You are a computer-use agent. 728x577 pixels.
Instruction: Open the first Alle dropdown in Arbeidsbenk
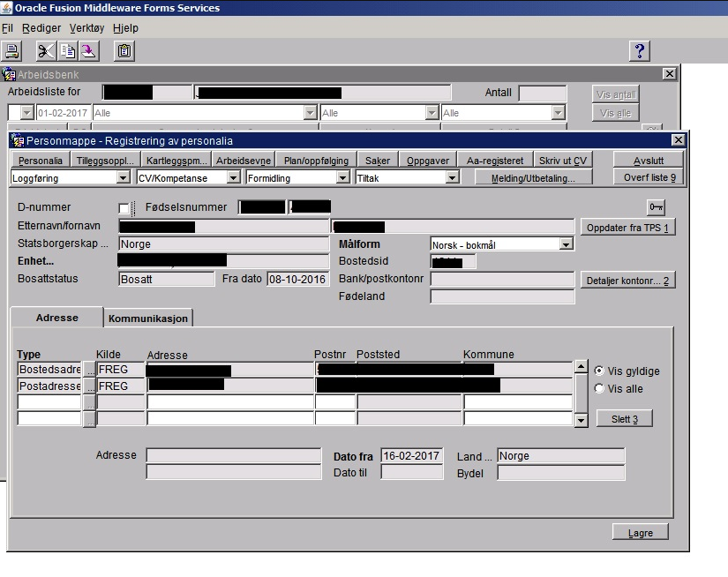click(311, 112)
